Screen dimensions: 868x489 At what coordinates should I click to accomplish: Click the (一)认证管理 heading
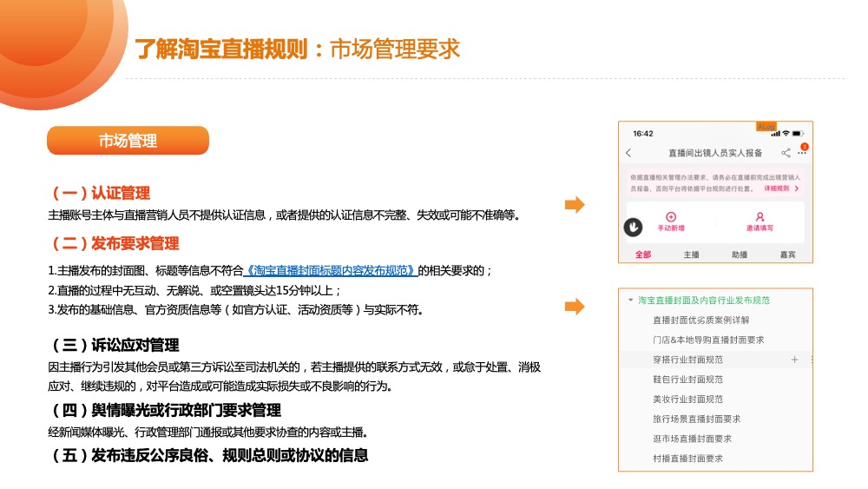(101, 194)
